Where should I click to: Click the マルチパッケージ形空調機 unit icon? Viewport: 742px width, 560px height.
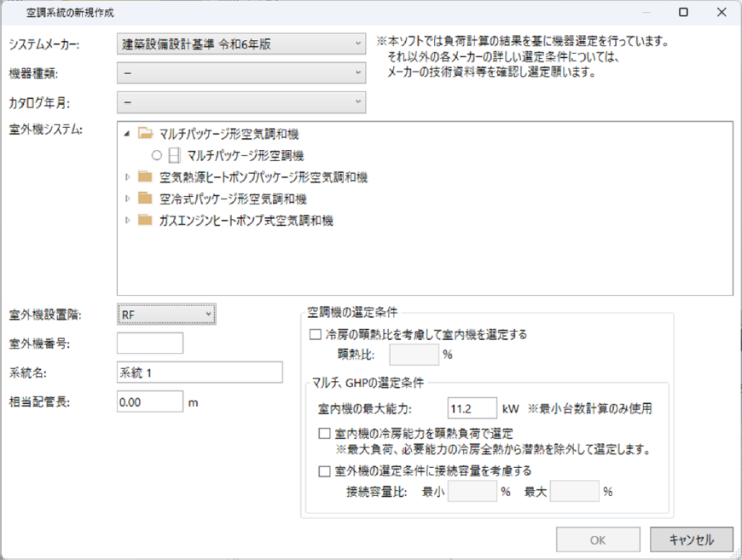(174, 156)
